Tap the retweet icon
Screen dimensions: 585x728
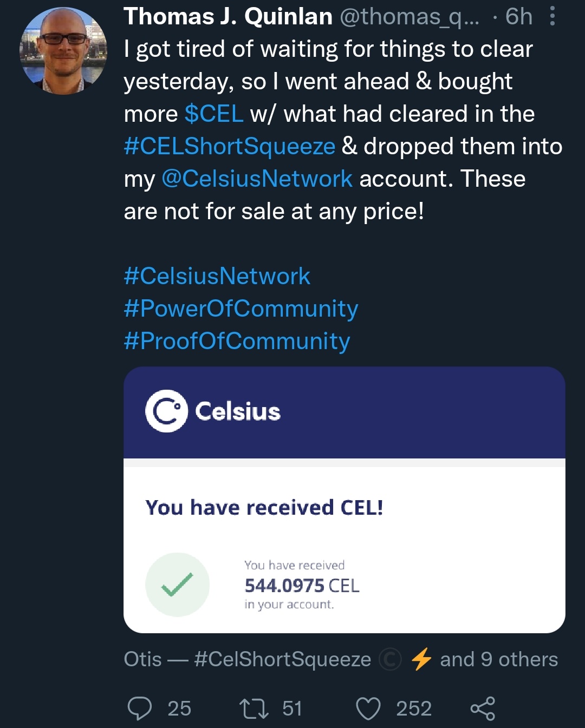coord(254,708)
